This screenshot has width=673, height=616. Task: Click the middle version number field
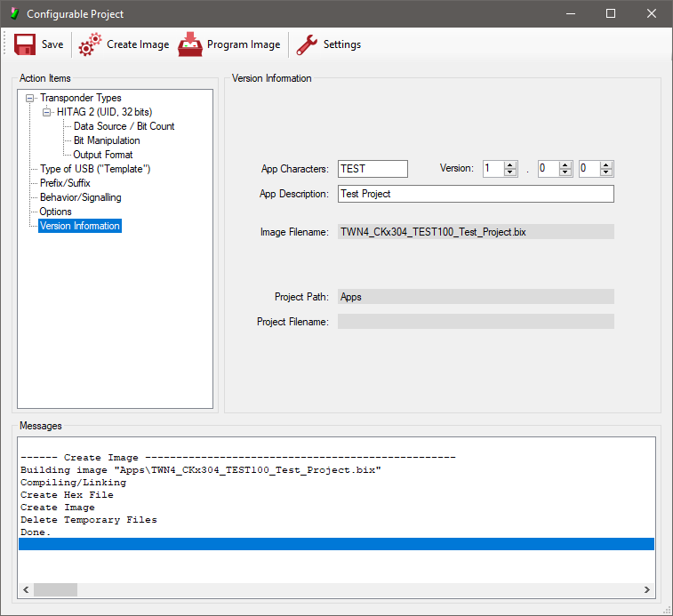click(549, 169)
